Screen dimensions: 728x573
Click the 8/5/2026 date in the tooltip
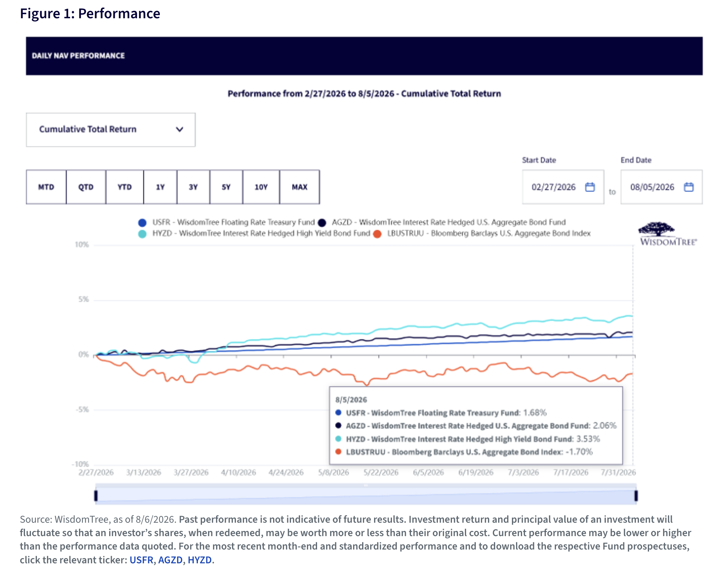(x=351, y=400)
